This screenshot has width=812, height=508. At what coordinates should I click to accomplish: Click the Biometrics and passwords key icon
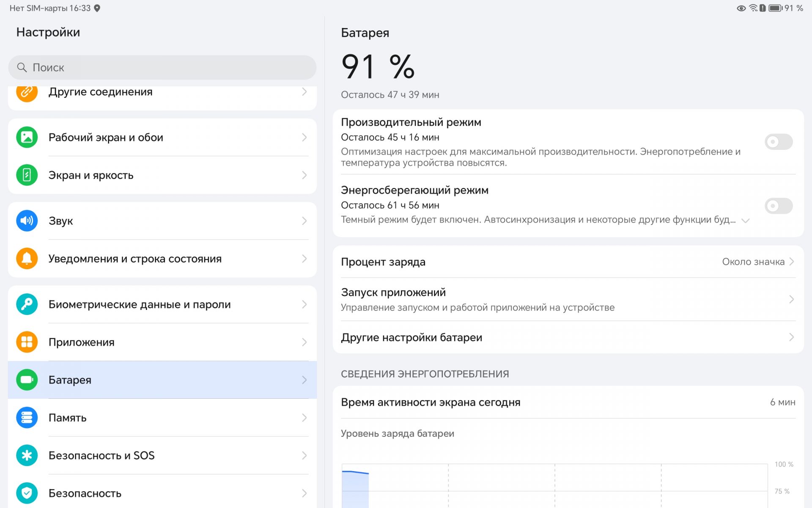tap(27, 304)
